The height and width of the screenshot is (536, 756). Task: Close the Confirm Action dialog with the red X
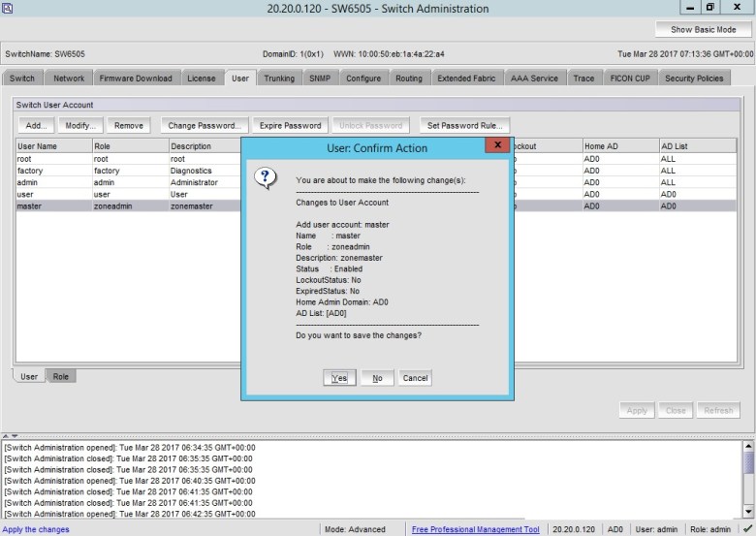[x=497, y=145]
